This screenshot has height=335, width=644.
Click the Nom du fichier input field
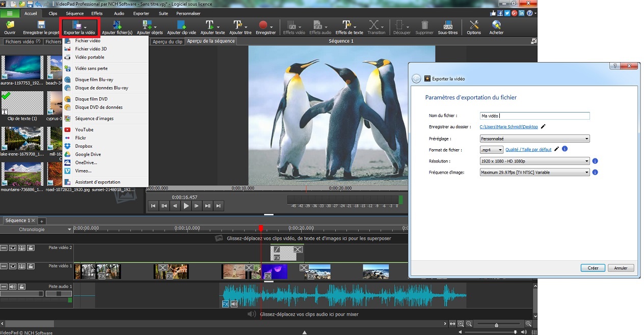[534, 116]
